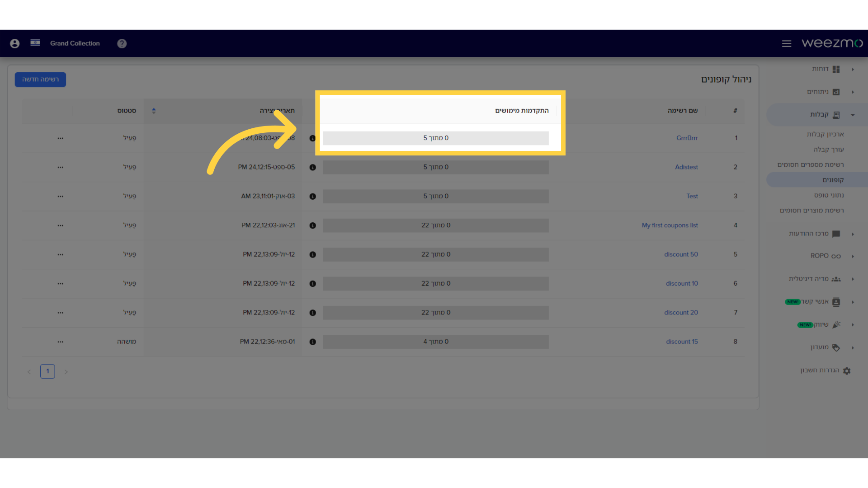Screen dimensions: 868x488
Task: Expand the ROPO arrow
Action: pos(853,256)
